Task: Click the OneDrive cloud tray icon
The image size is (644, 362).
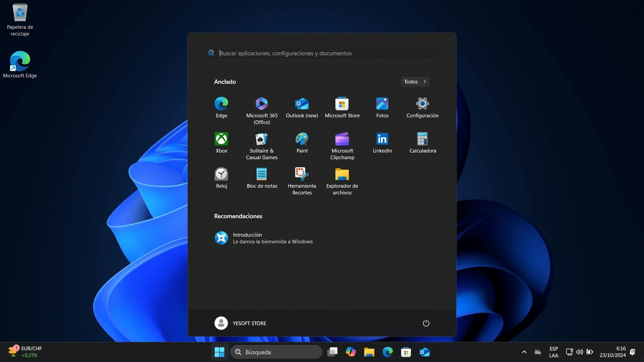Action: [538, 352]
